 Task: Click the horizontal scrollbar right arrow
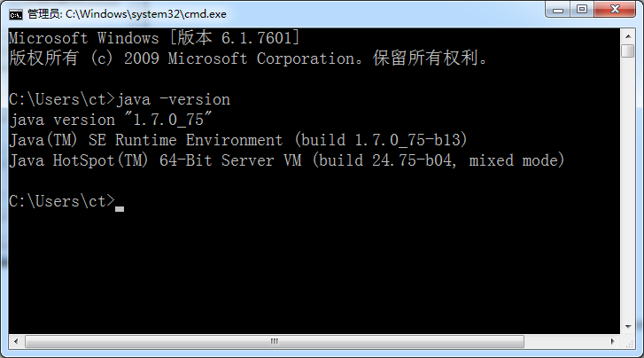click(612, 341)
